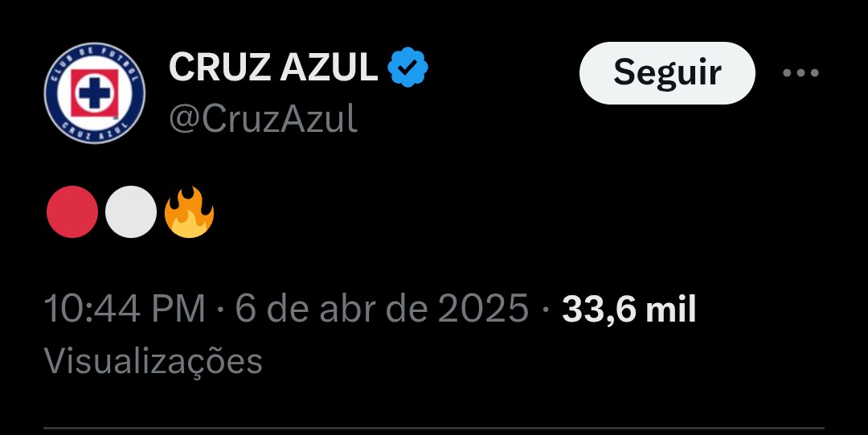This screenshot has width=868, height=435.
Task: Click the word mil after the count
Action: [671, 309]
